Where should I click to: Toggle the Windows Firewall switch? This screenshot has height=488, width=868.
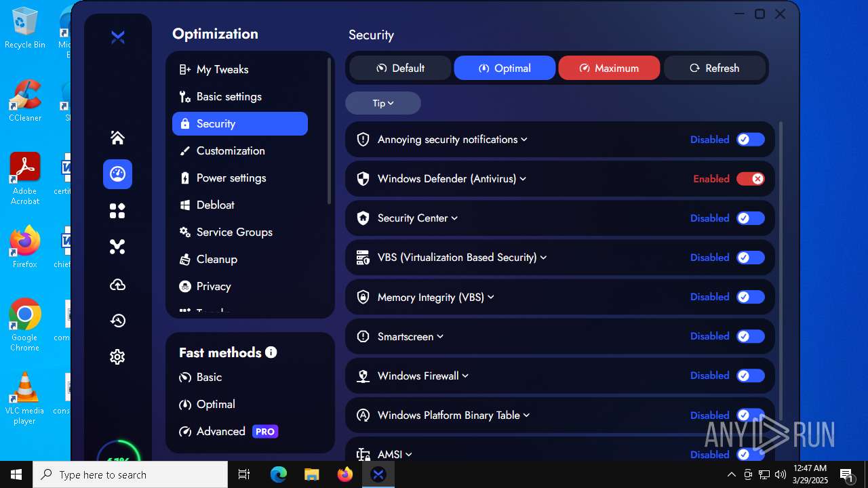click(751, 375)
